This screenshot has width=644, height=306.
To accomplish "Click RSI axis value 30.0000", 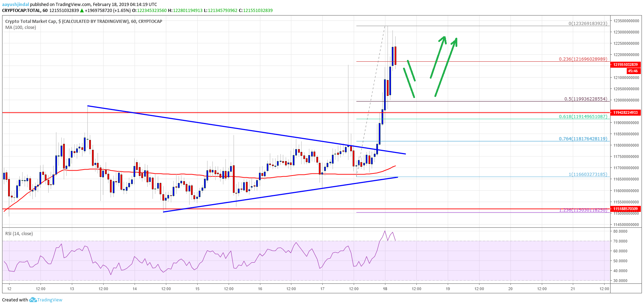I will (620, 281).
